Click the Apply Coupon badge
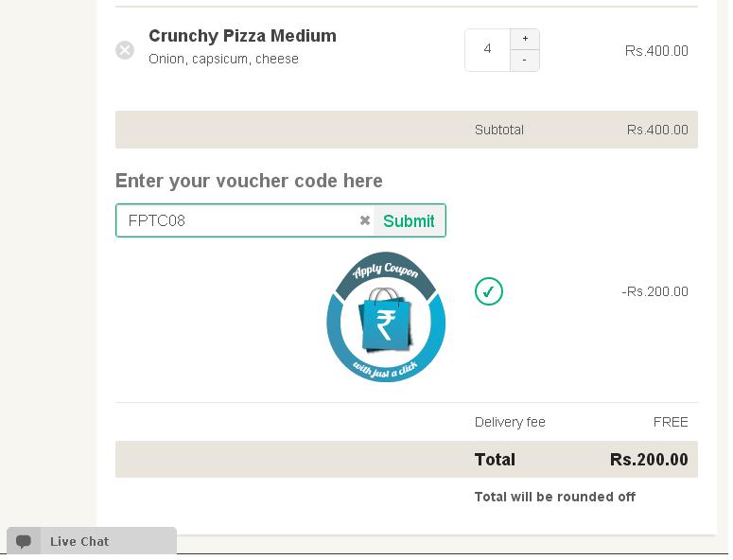Viewport: 733px width, 560px height. [x=386, y=318]
